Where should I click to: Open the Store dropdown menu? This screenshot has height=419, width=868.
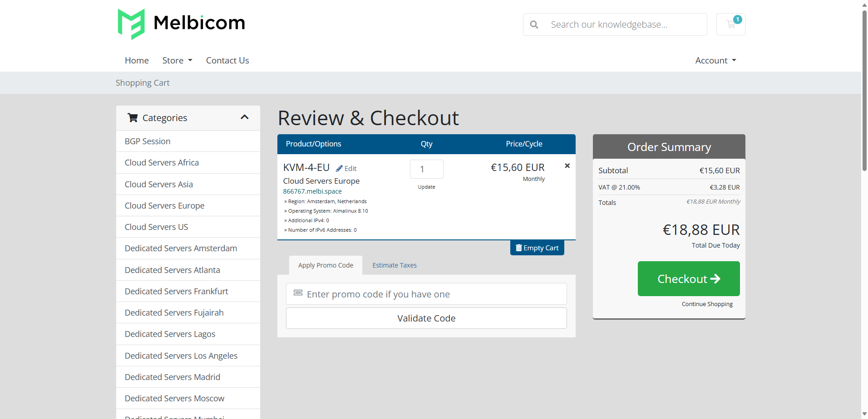[x=177, y=60]
